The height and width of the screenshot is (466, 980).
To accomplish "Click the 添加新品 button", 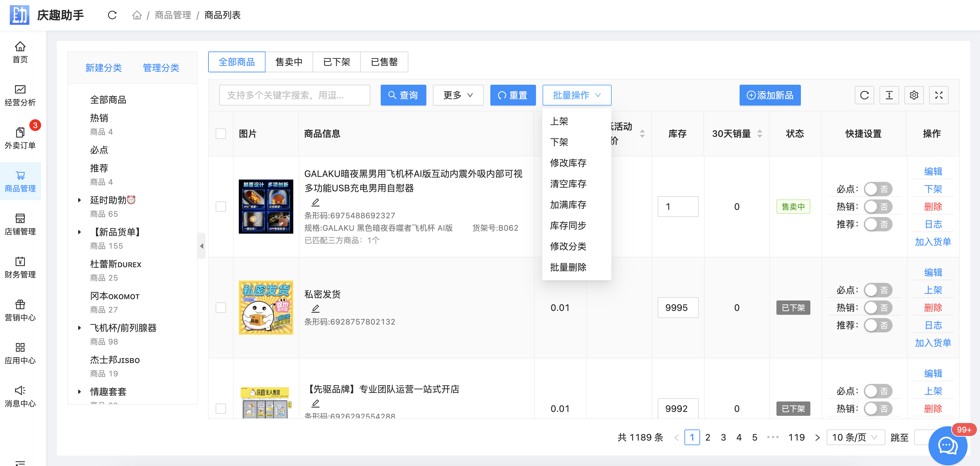I will 770,95.
